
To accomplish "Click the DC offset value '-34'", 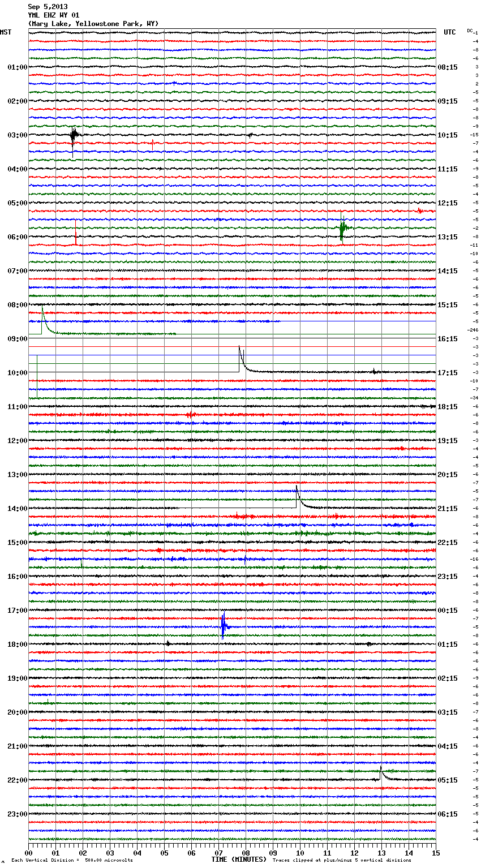I will pyautogui.click(x=474, y=398).
